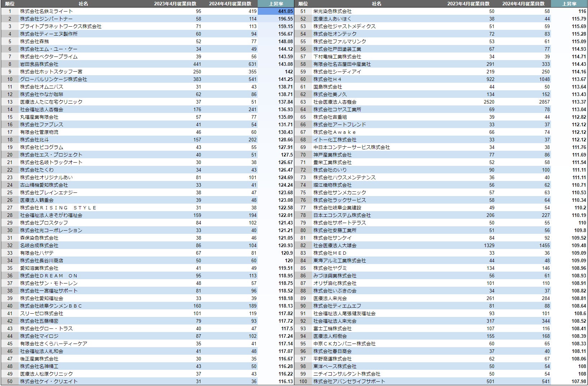Screen dimensions: 588x386
Task: Select the 株式会社吉重組 name cell
Action: [330, 117]
